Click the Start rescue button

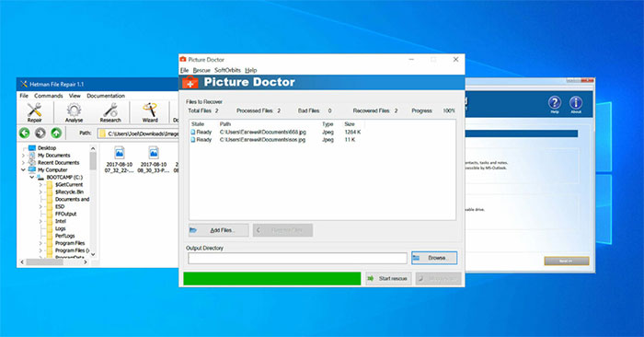[388, 278]
